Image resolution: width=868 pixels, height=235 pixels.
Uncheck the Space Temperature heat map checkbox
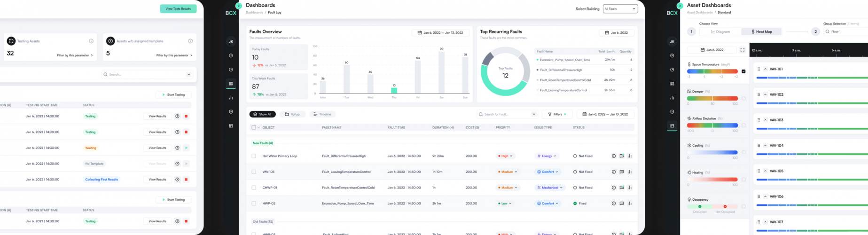743,71
